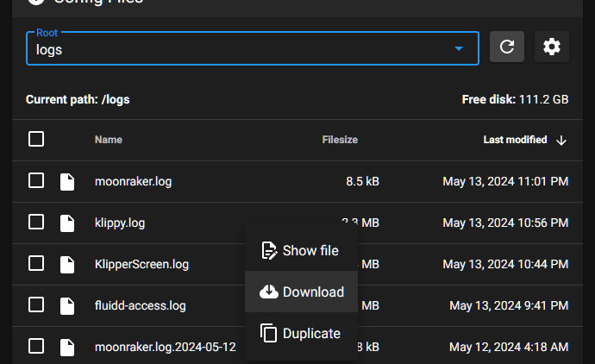Click the klippy.log file icon
This screenshot has width=595, height=364.
click(67, 223)
